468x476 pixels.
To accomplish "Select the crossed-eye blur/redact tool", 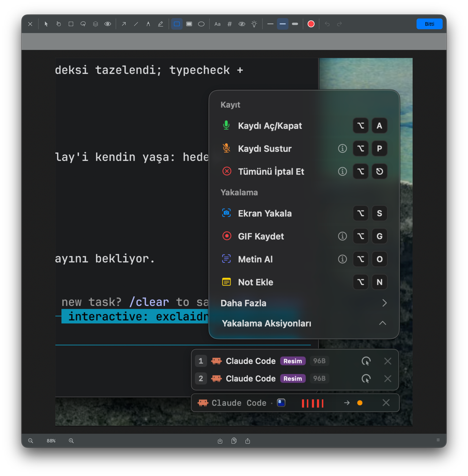I will click(242, 24).
